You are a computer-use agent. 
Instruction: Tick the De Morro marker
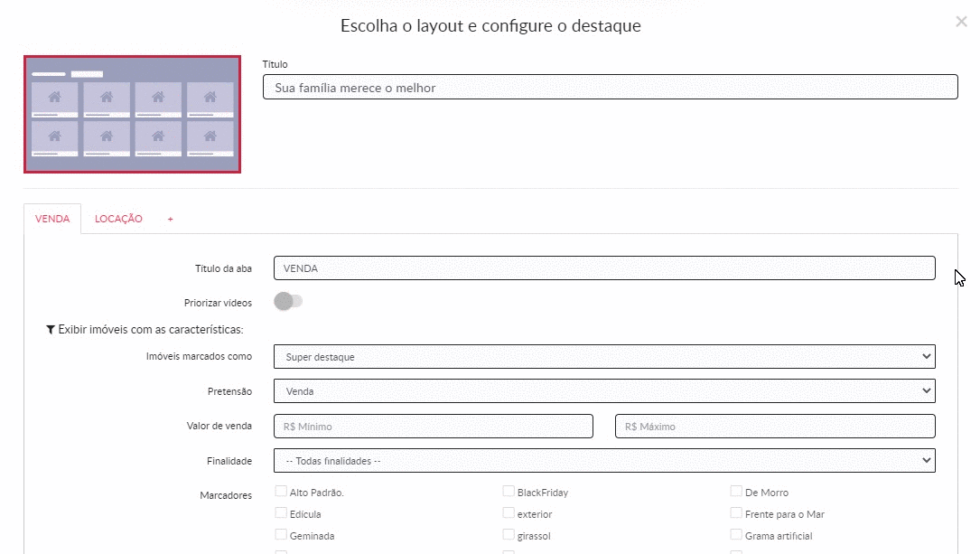736,492
